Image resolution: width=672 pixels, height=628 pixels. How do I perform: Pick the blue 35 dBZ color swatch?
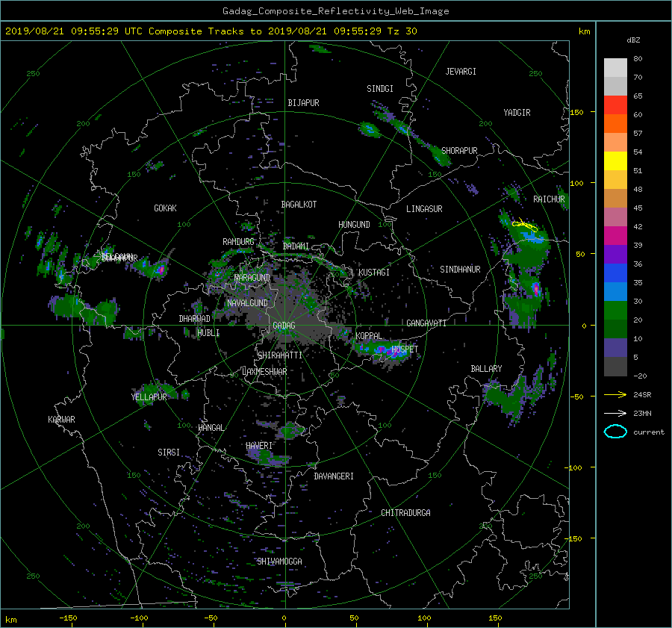pyautogui.click(x=615, y=273)
